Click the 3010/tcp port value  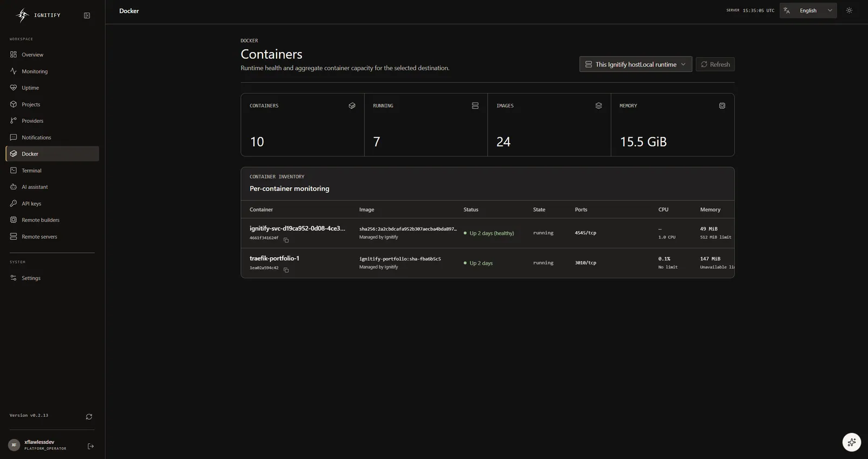(x=585, y=263)
